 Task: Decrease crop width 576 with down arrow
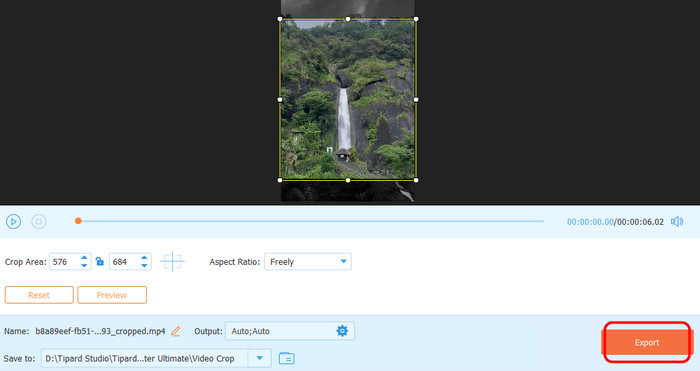pos(84,266)
